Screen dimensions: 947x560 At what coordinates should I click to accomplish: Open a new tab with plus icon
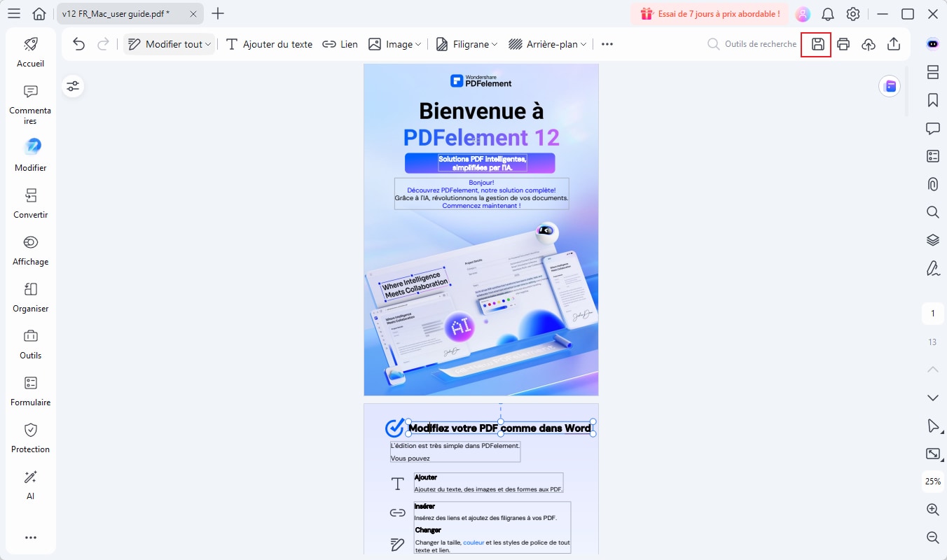(218, 13)
